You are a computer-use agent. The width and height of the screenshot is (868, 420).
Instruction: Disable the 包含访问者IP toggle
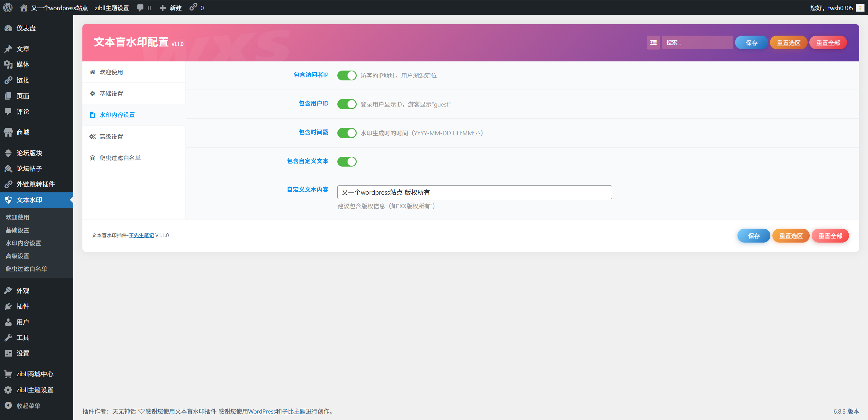click(x=347, y=75)
